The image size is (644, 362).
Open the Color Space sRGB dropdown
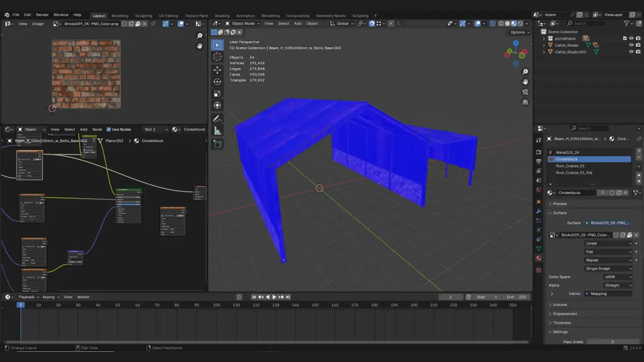point(618,277)
